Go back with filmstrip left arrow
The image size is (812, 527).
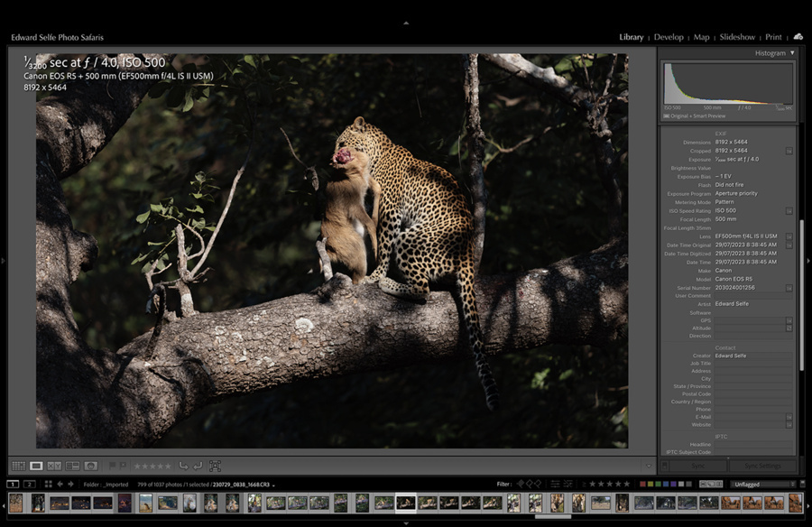[x=60, y=484]
